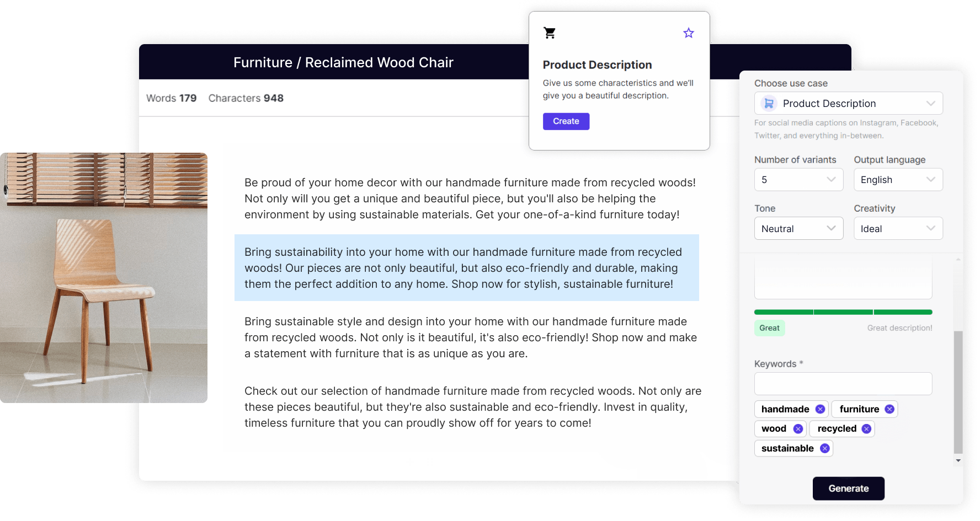
Task: Click the Product Description use case icon
Action: click(769, 103)
